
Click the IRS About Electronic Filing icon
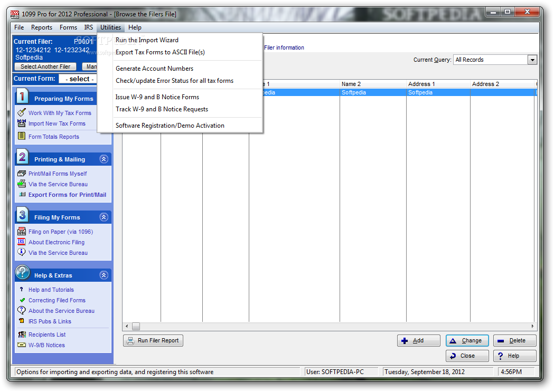(22, 242)
